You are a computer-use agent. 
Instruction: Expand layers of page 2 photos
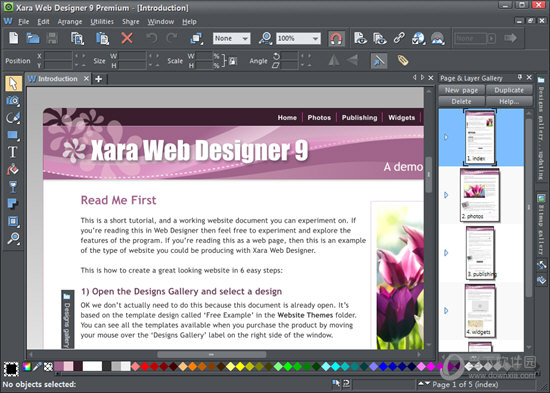pos(446,195)
